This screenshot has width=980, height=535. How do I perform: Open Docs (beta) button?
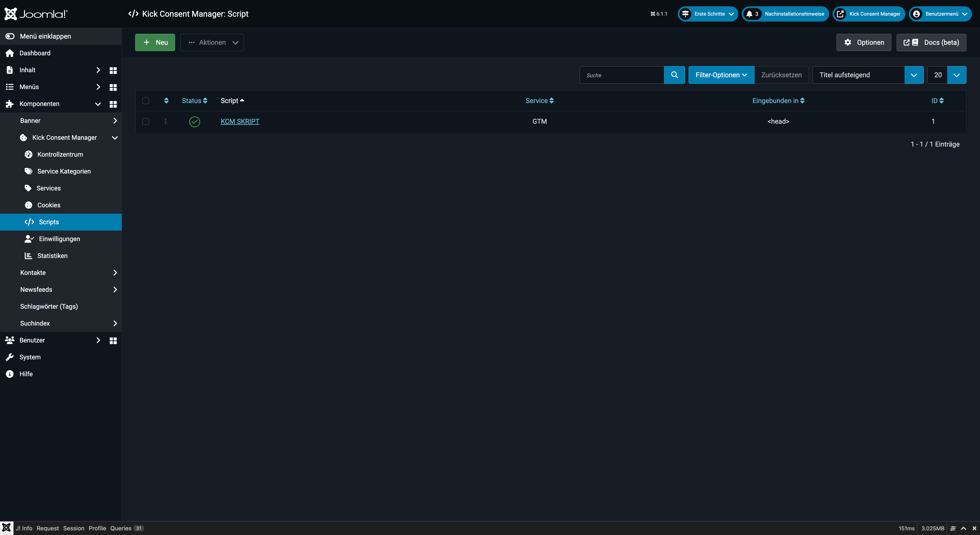pyautogui.click(x=931, y=42)
